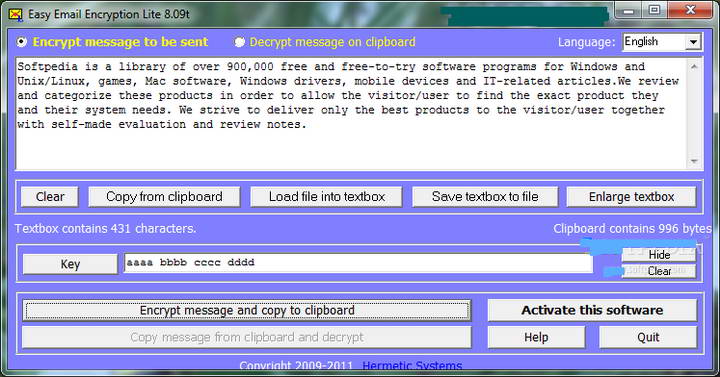Click the Quit button
The image size is (720, 377).
(648, 338)
